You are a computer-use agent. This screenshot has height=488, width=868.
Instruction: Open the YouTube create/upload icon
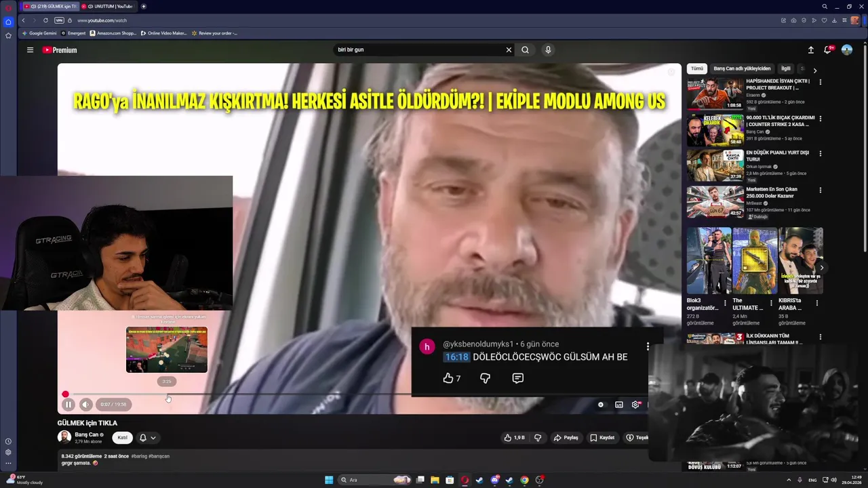tap(810, 50)
